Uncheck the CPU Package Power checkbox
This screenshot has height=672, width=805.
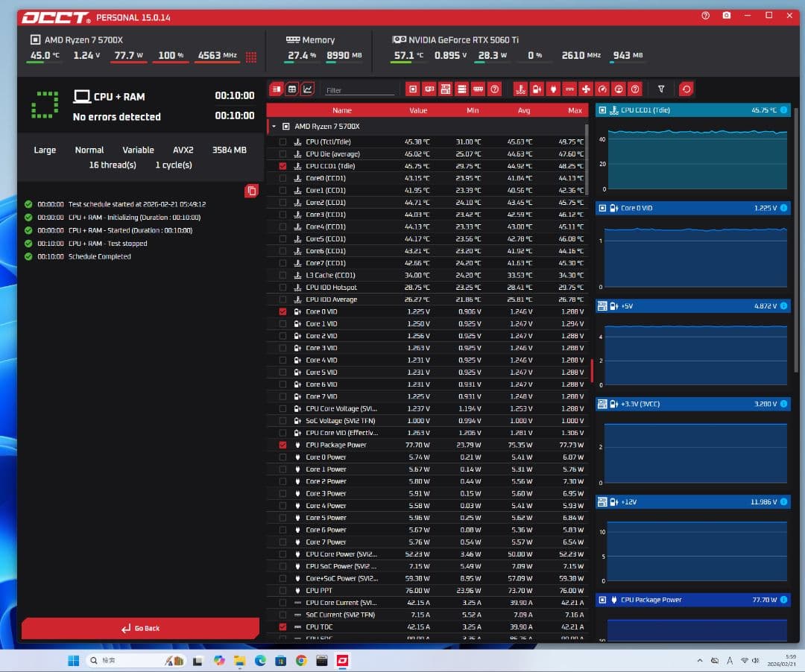pos(282,445)
